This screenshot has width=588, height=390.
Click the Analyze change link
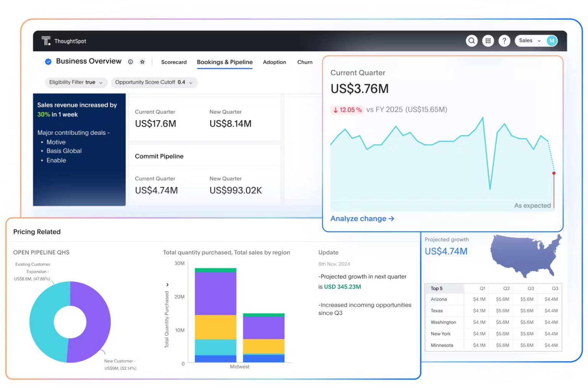pos(362,219)
